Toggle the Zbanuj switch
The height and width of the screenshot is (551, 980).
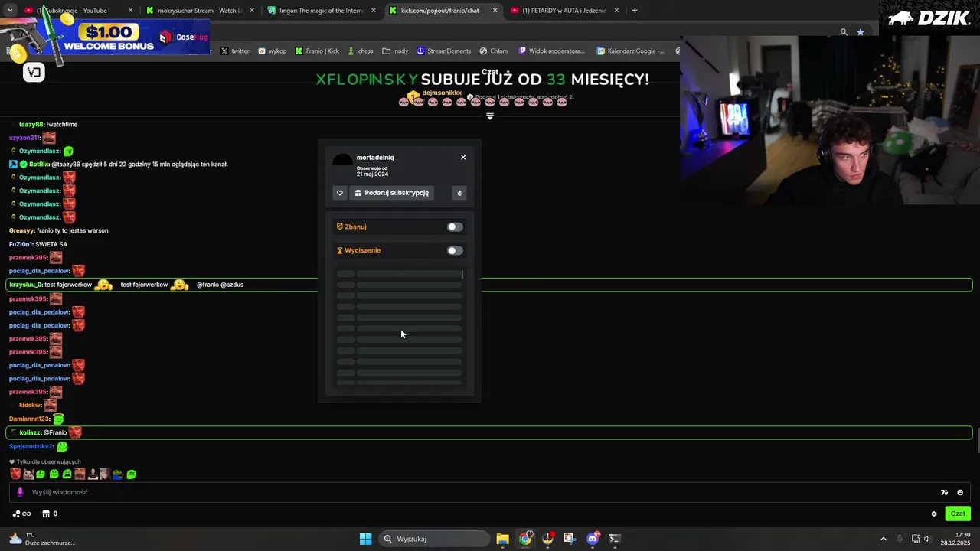pos(455,227)
